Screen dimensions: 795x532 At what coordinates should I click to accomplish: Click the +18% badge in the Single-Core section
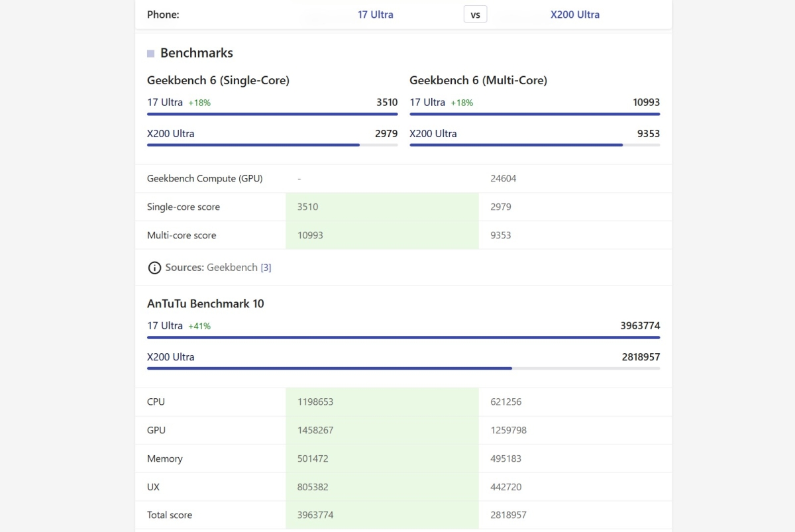coord(199,103)
